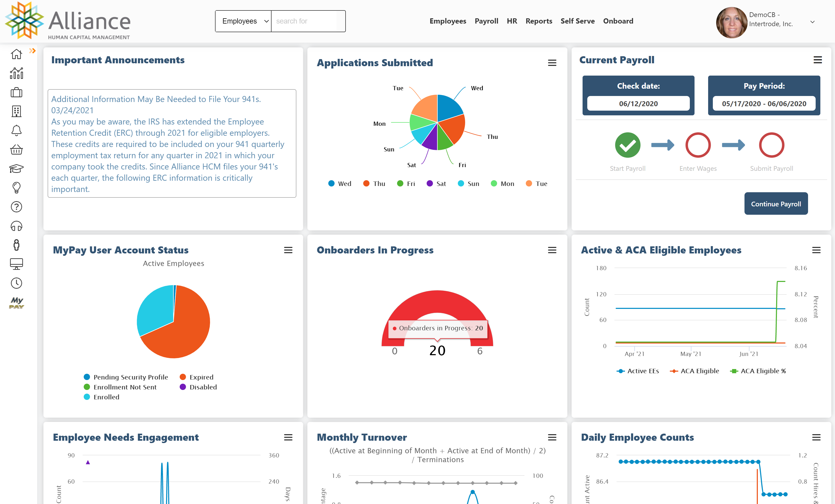
Task: Toggle Tue series in Applications legend
Action: click(537, 184)
